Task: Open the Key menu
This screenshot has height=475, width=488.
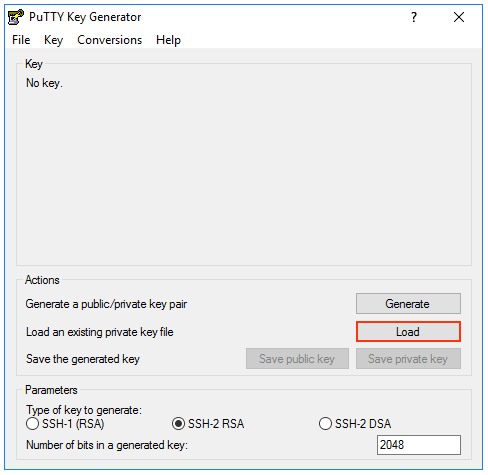Action: click(x=53, y=40)
